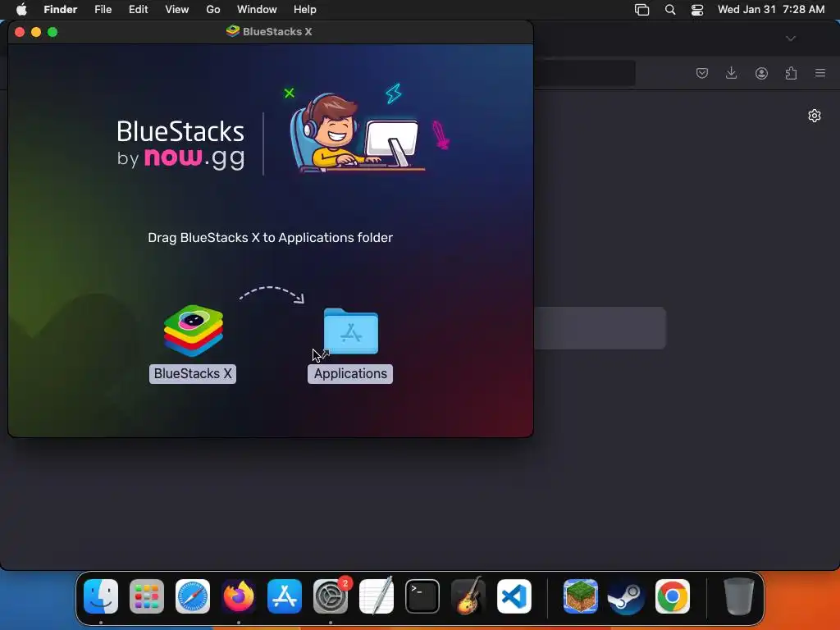Open Terminal from the Dock

click(422, 596)
